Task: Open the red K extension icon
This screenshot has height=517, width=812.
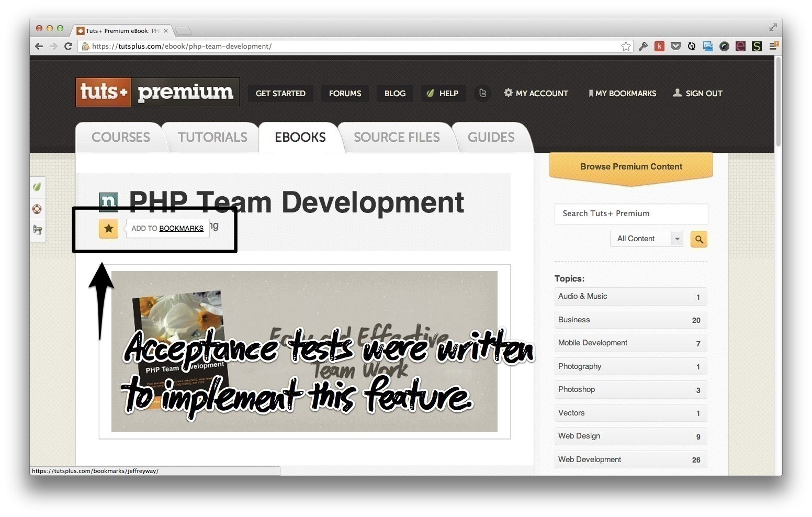Action: click(659, 47)
